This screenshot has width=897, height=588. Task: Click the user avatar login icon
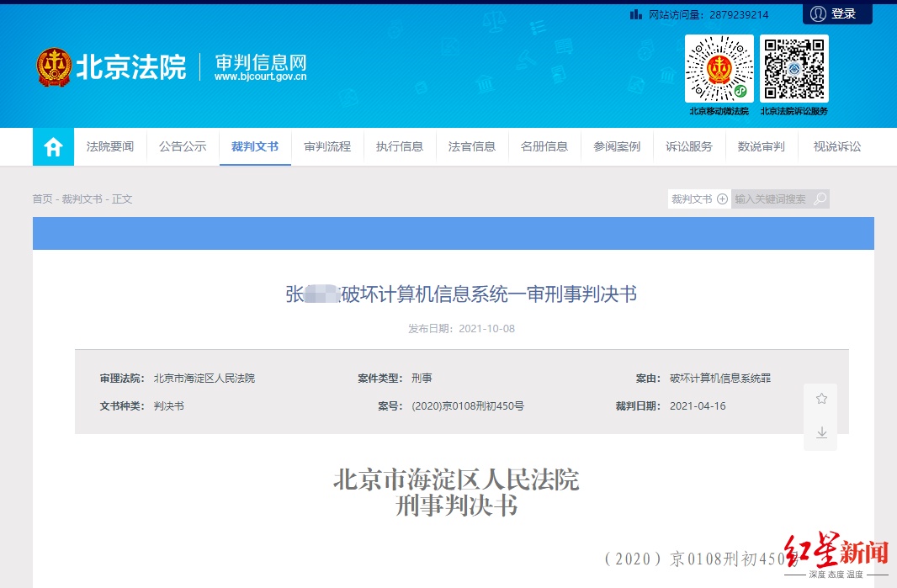pos(817,13)
